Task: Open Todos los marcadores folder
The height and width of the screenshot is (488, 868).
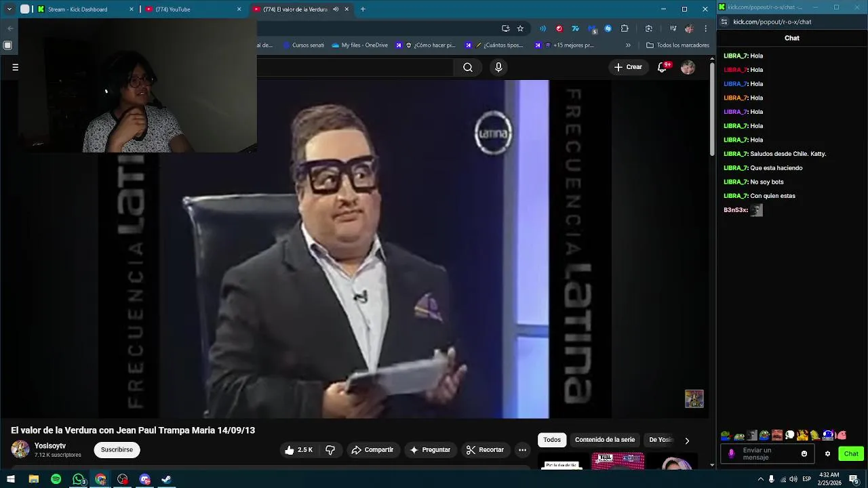Action: [x=677, y=45]
